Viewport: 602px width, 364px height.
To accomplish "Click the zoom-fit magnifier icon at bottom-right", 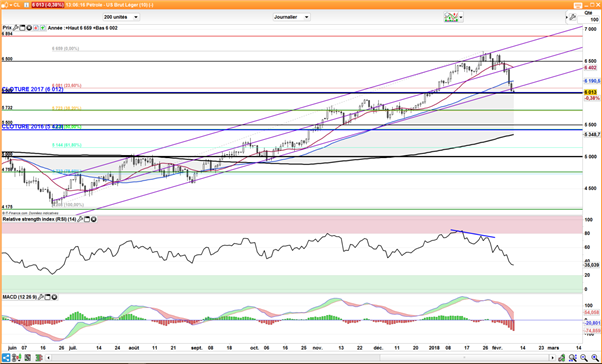I will (x=573, y=358).
